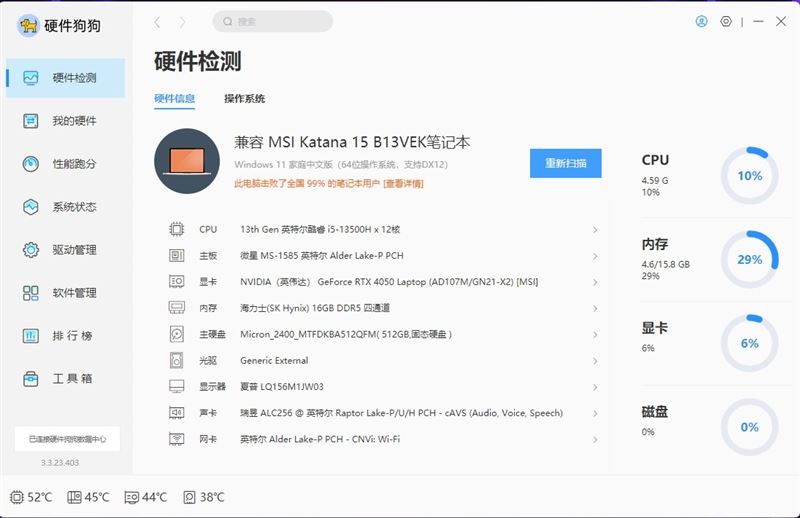Image resolution: width=800 pixels, height=518 pixels.
Task: Click the 重新扫描 rescan button
Action: pos(565,163)
